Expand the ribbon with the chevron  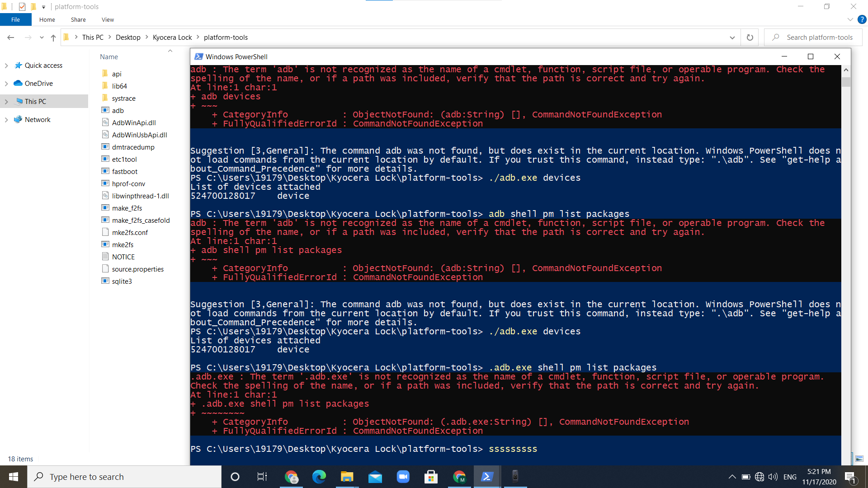click(x=850, y=19)
